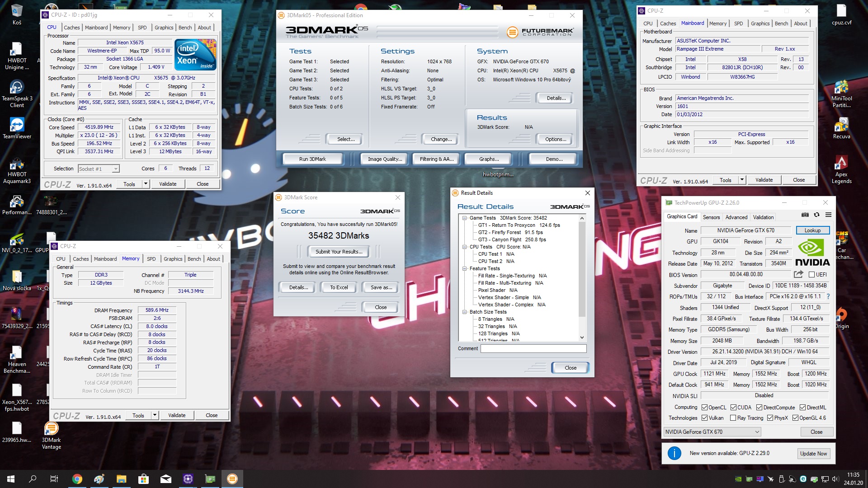Open MiniTool Partition desktop icon
This screenshot has height=488, width=868.
(841, 94)
